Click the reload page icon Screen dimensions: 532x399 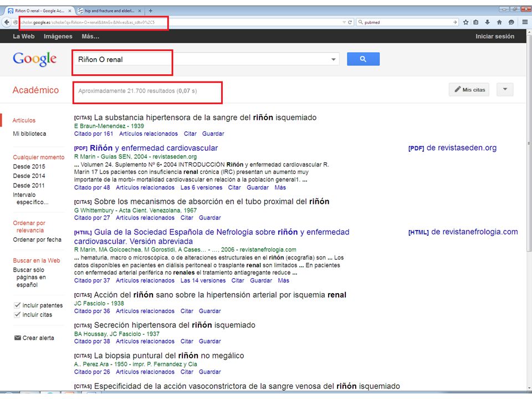(350, 22)
